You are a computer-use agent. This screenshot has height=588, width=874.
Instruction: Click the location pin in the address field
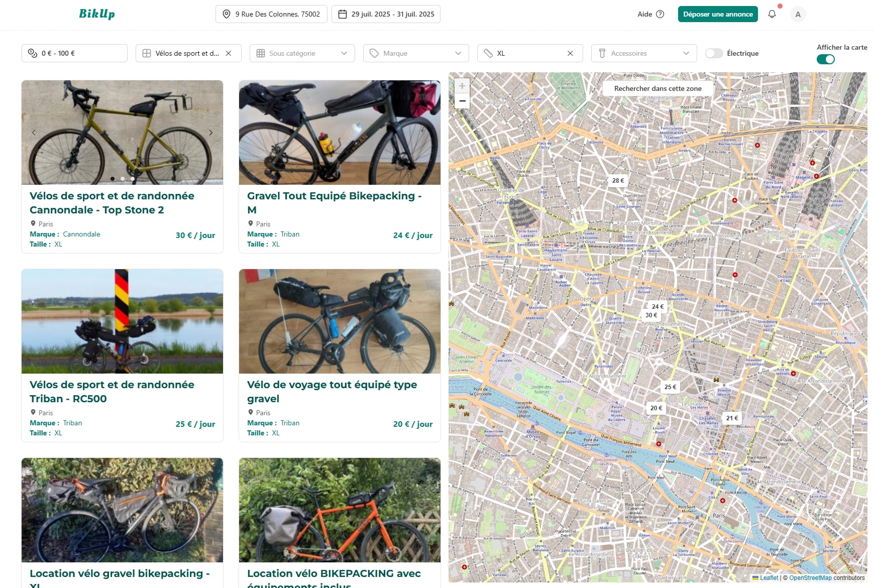point(227,14)
